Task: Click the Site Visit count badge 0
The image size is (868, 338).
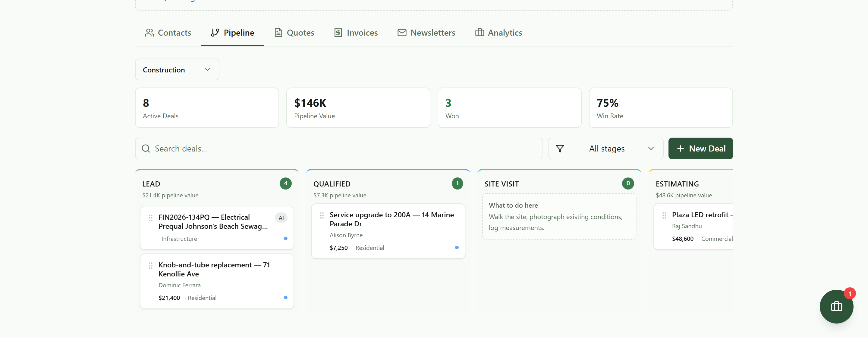Action: pyautogui.click(x=628, y=183)
